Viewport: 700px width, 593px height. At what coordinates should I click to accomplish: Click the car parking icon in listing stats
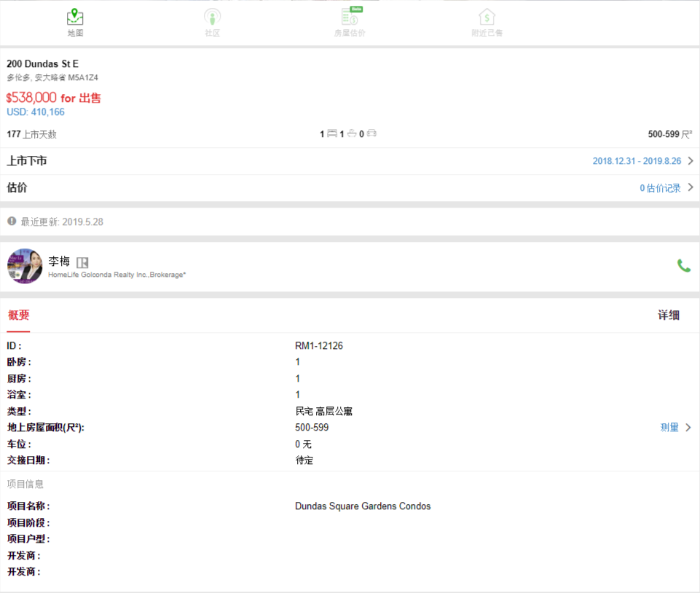click(x=371, y=134)
